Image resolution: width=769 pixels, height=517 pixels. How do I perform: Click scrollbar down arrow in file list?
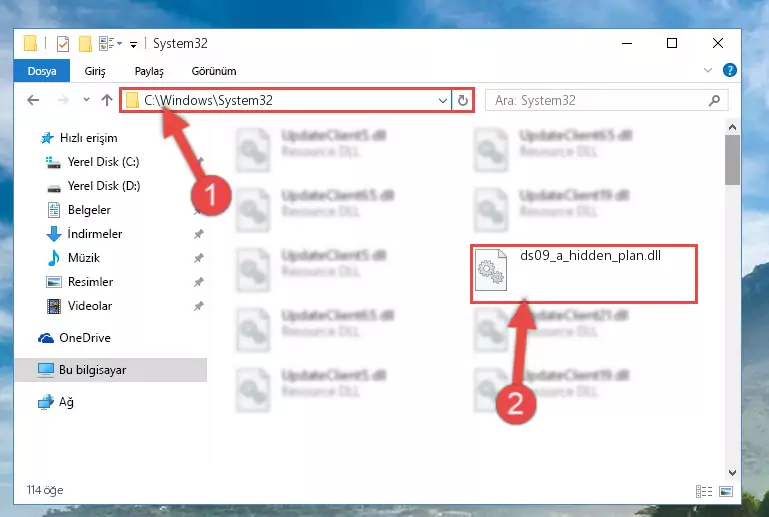point(732,473)
